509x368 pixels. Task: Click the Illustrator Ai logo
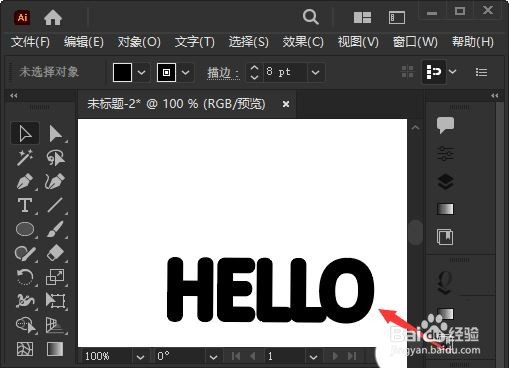(x=22, y=17)
